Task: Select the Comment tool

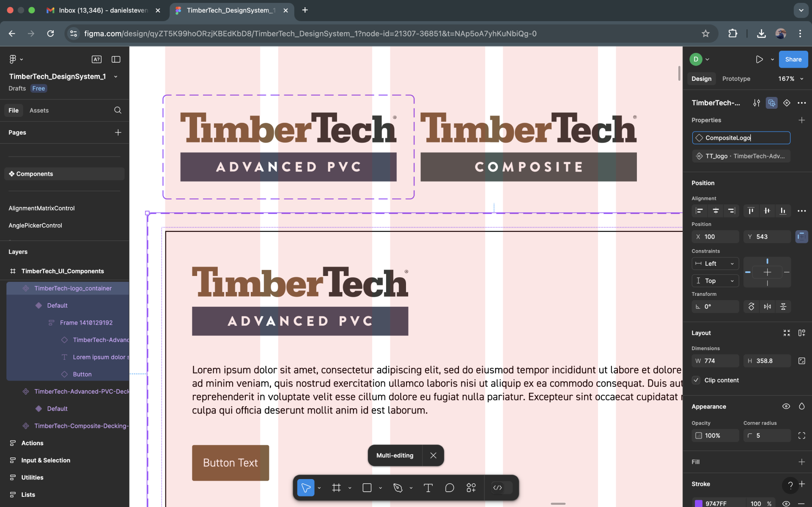Action: (x=450, y=488)
